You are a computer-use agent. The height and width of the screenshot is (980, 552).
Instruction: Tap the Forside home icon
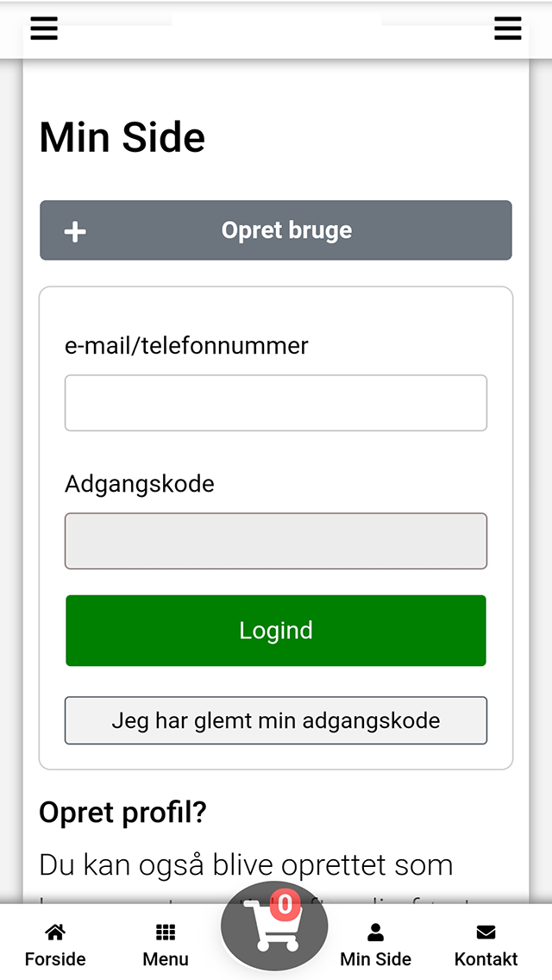pyautogui.click(x=55, y=933)
